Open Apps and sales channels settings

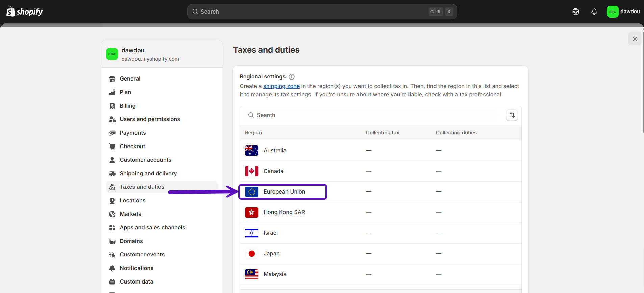[152, 227]
